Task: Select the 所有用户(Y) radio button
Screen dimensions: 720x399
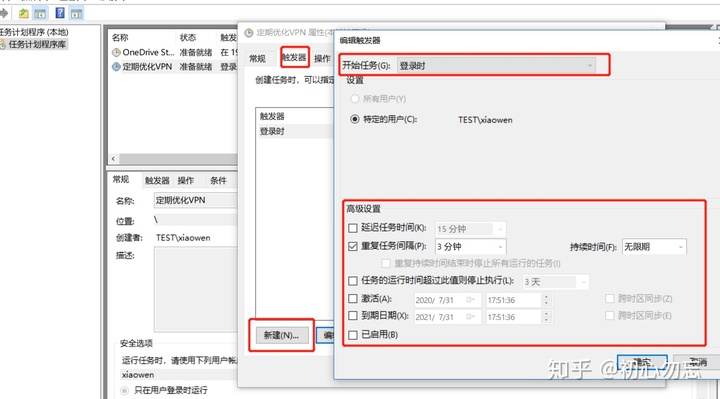Action: (354, 99)
